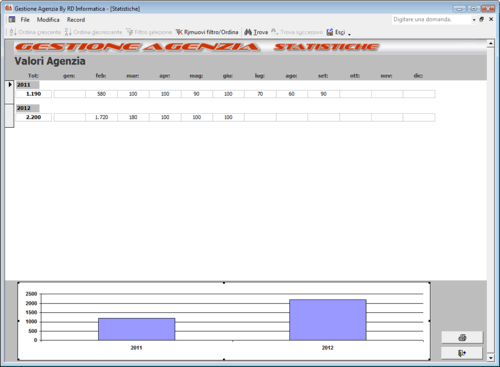
Task: Click 2011 feb value 580
Action: [101, 94]
